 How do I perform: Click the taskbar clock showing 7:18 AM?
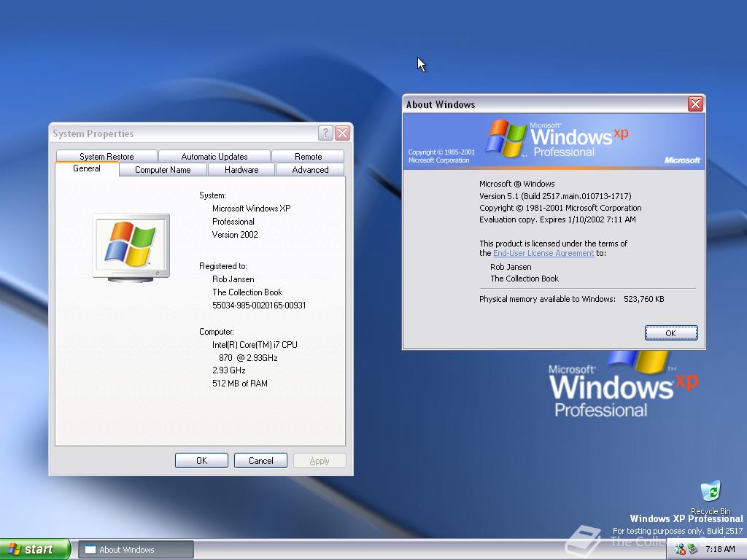(720, 549)
